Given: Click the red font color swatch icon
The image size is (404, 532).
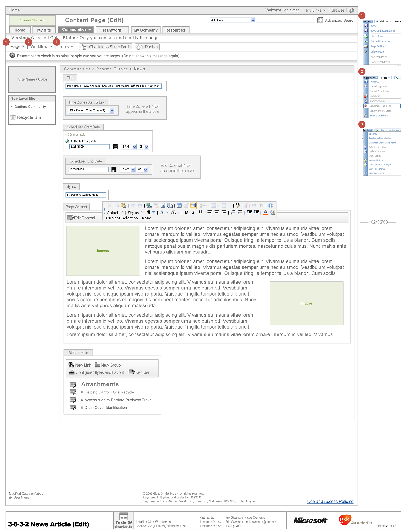Looking at the screenshot, I should click(x=265, y=212).
